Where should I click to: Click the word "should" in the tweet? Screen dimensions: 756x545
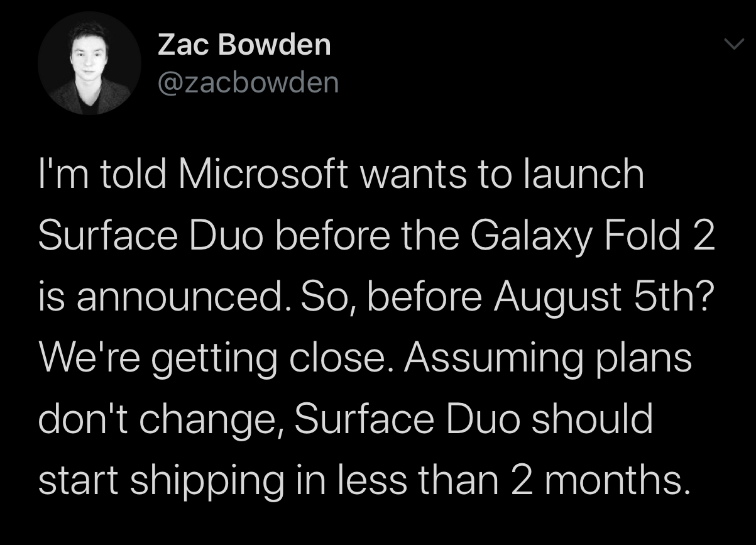tap(592, 419)
